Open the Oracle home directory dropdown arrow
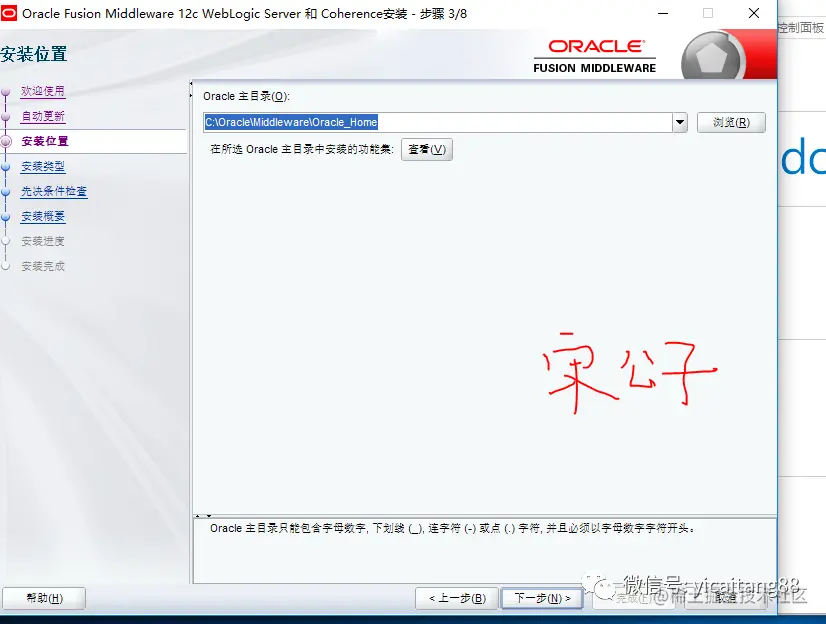The image size is (826, 624). [x=680, y=122]
